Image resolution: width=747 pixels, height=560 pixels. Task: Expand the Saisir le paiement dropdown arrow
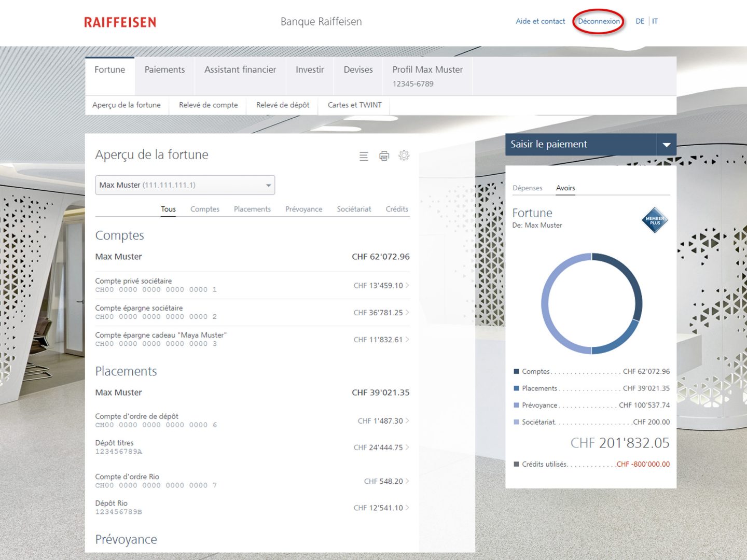click(x=666, y=145)
